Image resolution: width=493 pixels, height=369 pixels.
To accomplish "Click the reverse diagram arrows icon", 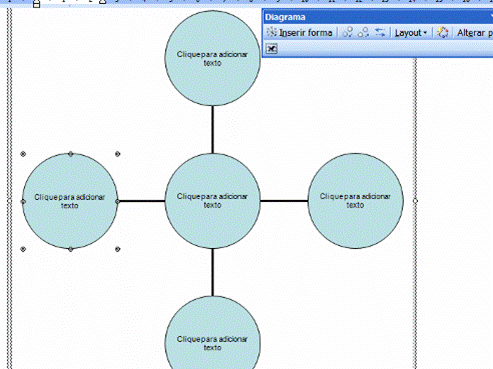I will pyautogui.click(x=380, y=33).
